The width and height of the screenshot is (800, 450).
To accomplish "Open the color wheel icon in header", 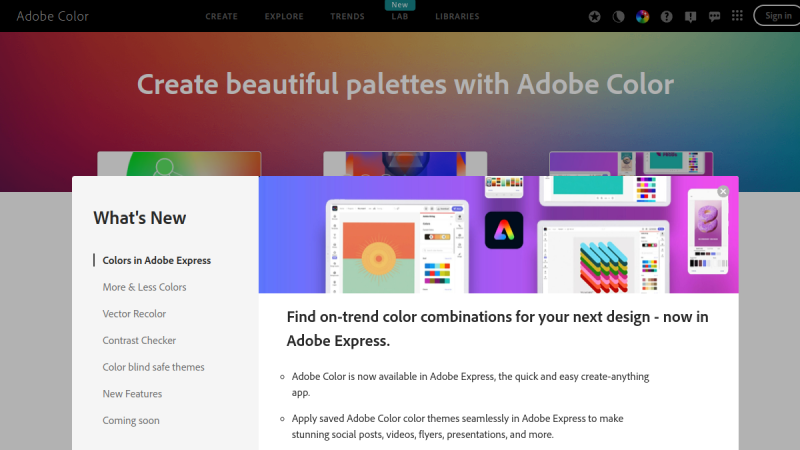I will pos(643,16).
